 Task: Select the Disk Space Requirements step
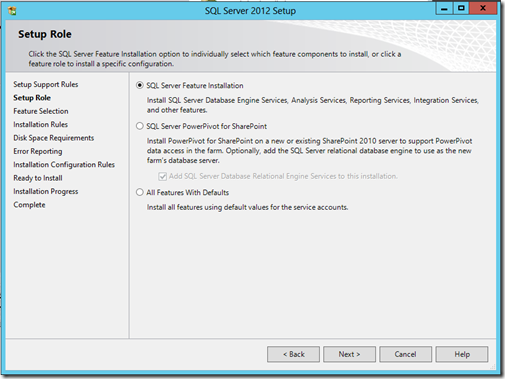coord(54,138)
